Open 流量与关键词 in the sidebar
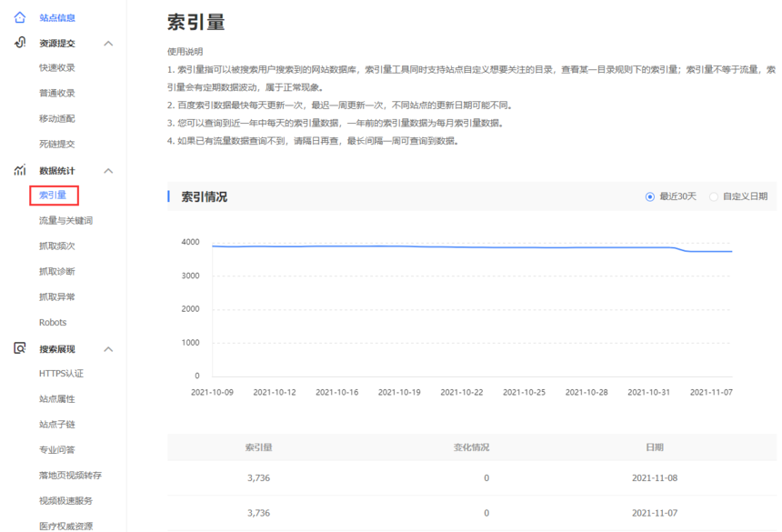Viewport: 782px width, 532px height. tap(65, 220)
